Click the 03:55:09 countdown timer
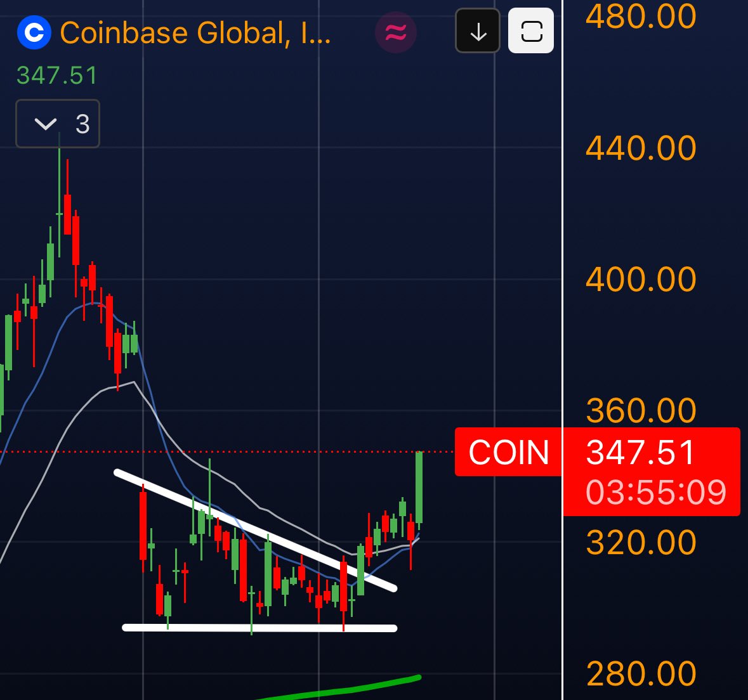Screen dimensions: 748x700 pyautogui.click(x=656, y=492)
